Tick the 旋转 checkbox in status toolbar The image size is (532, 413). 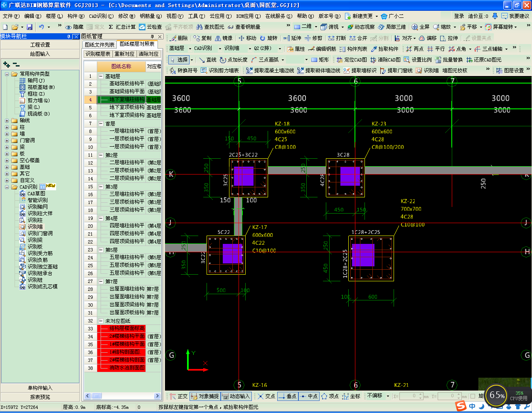tap(473, 396)
